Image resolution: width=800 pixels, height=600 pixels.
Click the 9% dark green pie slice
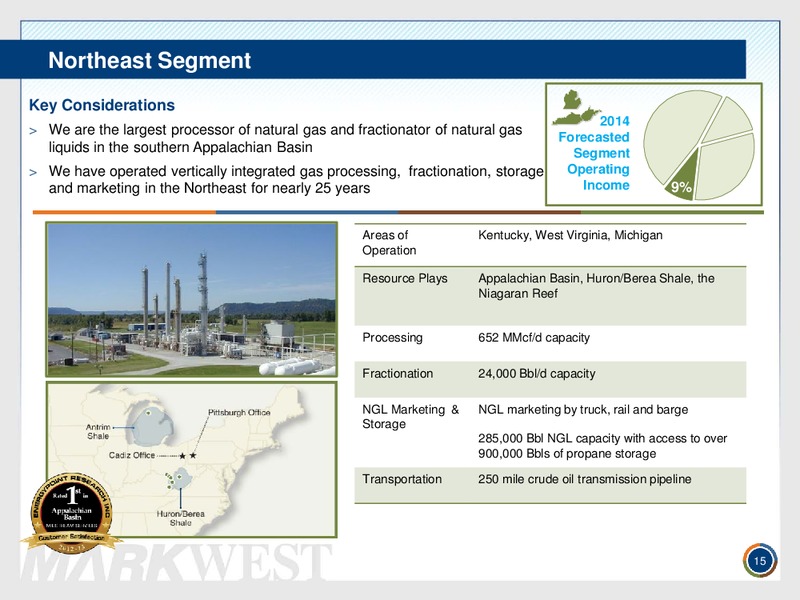681,178
